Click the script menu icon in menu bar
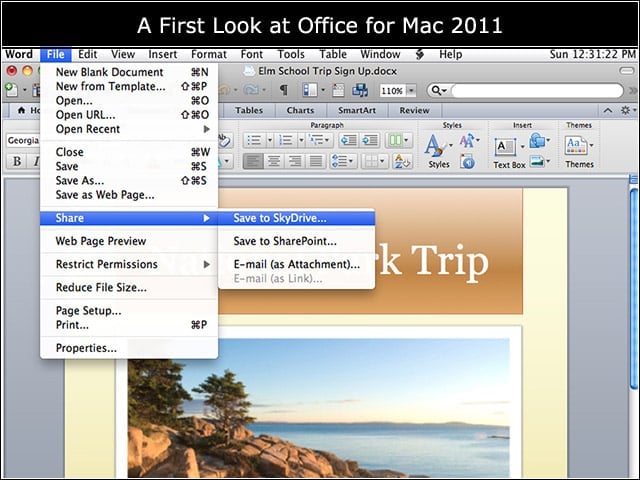 click(x=420, y=54)
